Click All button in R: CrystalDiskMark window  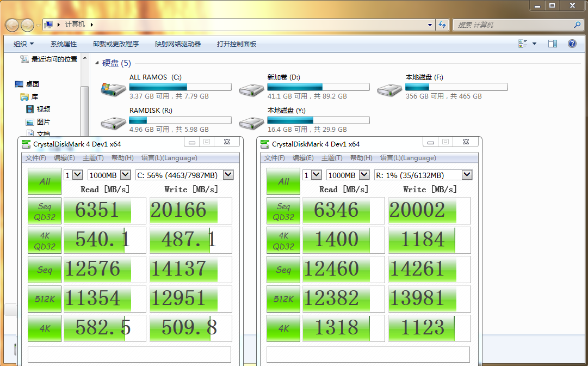pyautogui.click(x=283, y=181)
